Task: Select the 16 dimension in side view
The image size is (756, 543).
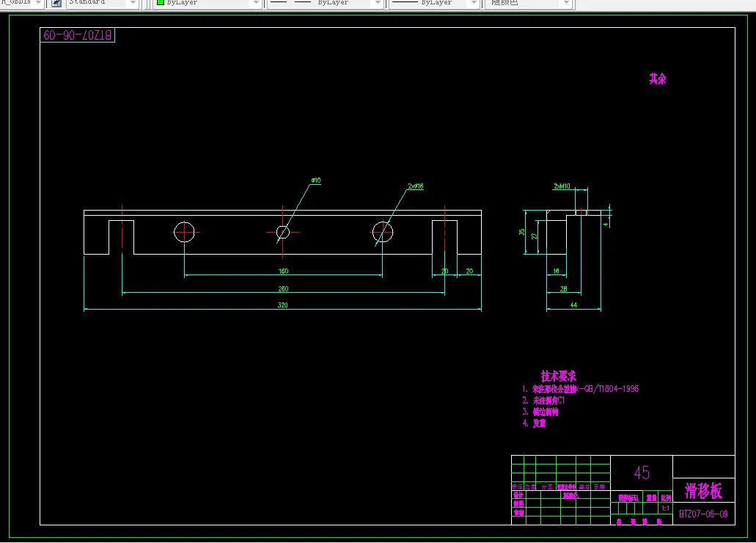Action: [x=556, y=271]
